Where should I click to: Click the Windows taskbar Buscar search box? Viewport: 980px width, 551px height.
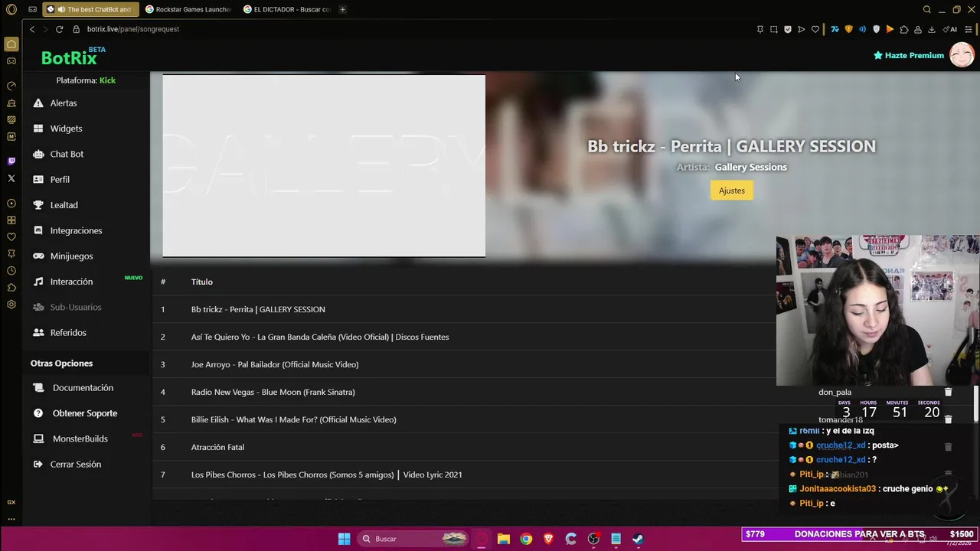(413, 539)
